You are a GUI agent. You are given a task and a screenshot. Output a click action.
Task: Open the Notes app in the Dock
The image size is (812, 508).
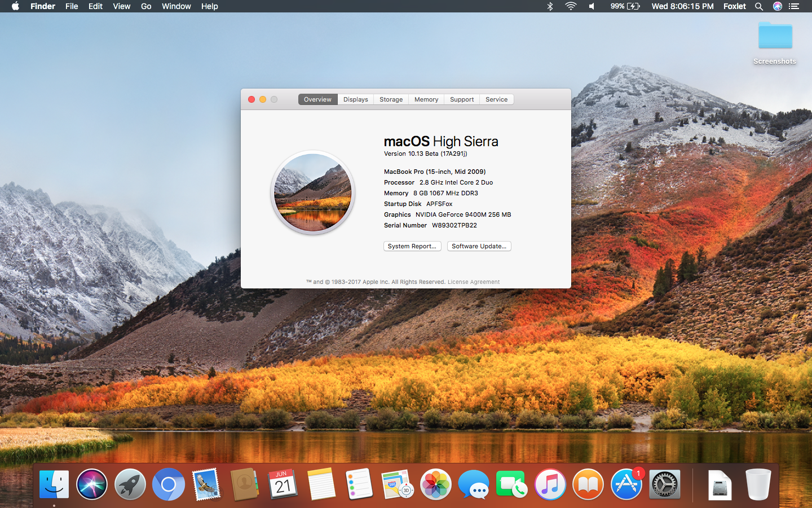(x=321, y=484)
